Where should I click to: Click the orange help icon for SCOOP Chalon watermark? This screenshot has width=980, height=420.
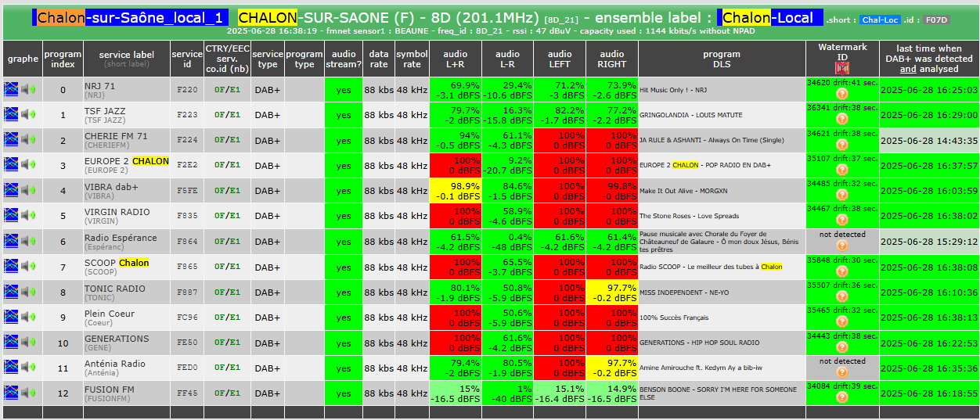(x=842, y=271)
